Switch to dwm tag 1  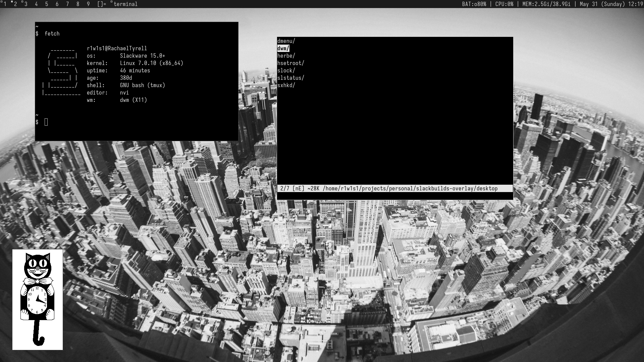point(5,4)
